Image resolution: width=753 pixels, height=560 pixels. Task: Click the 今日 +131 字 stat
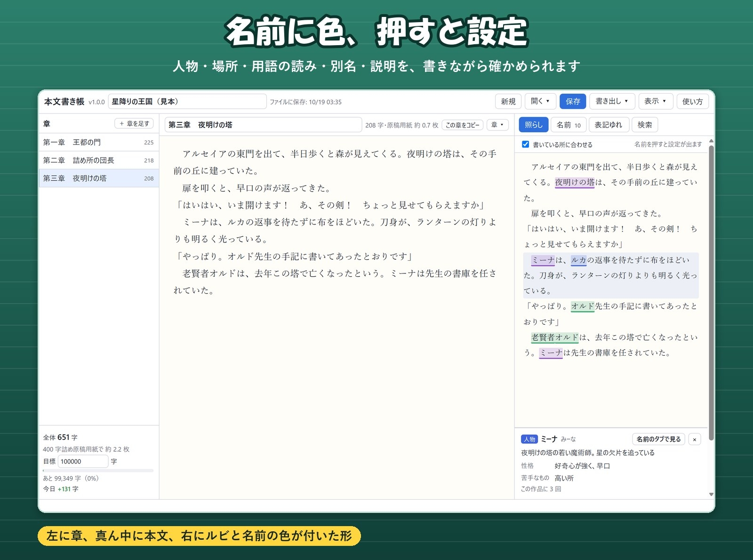tap(61, 489)
